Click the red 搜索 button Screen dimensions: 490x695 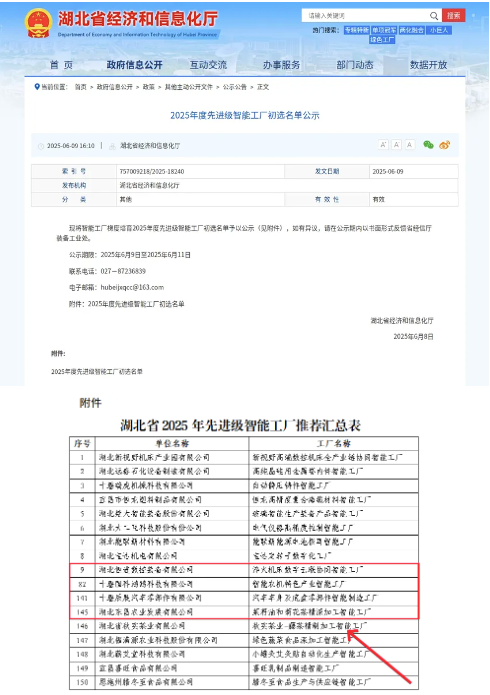[x=454, y=16]
